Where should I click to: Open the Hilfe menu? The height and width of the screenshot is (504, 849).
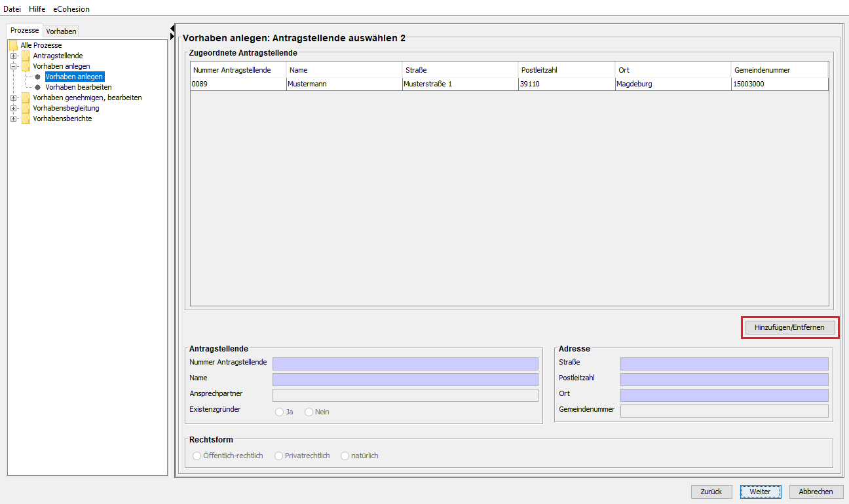pyautogui.click(x=37, y=9)
